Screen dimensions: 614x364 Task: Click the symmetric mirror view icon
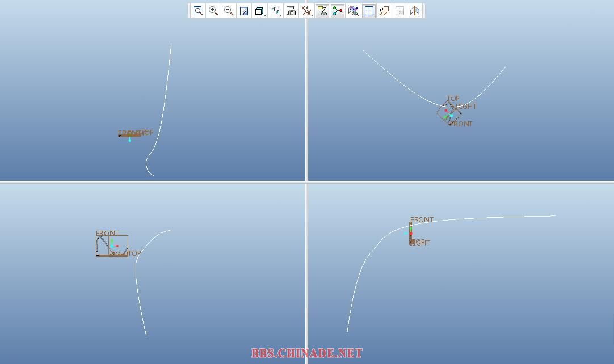click(x=415, y=11)
